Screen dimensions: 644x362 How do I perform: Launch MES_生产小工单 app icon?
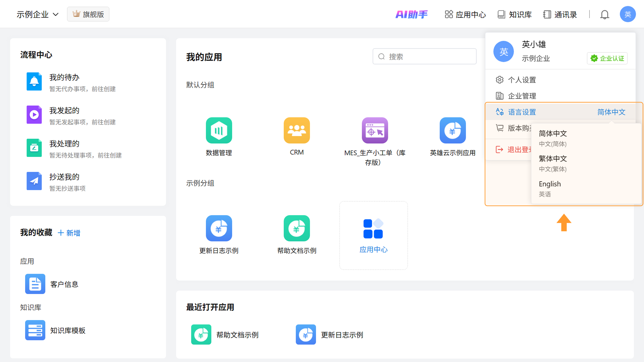coord(375,130)
